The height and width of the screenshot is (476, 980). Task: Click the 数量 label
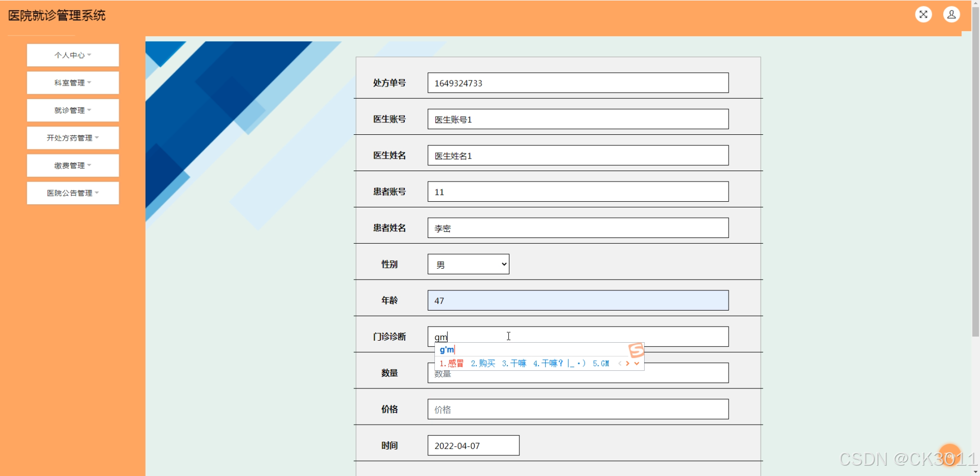[390, 373]
